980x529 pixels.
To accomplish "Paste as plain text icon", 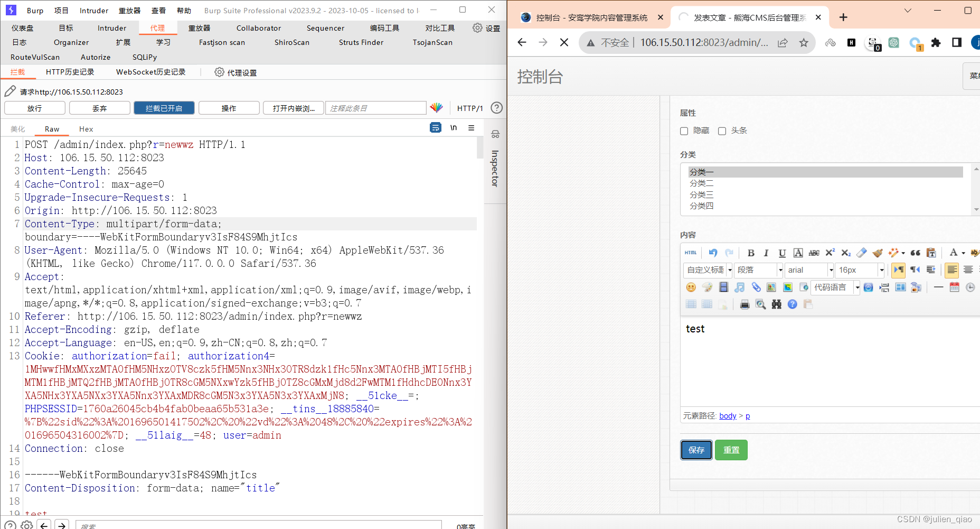I will [x=931, y=253].
